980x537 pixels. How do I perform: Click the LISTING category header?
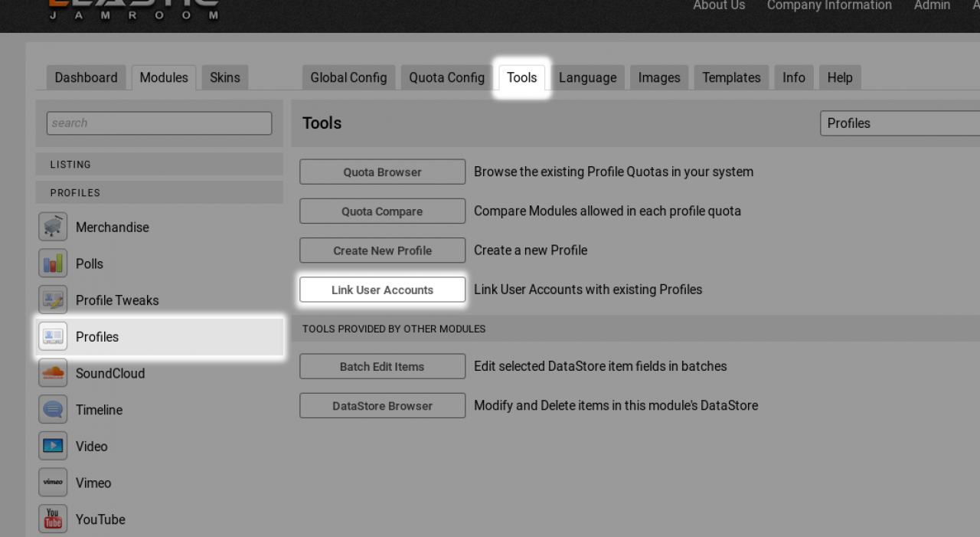click(159, 165)
